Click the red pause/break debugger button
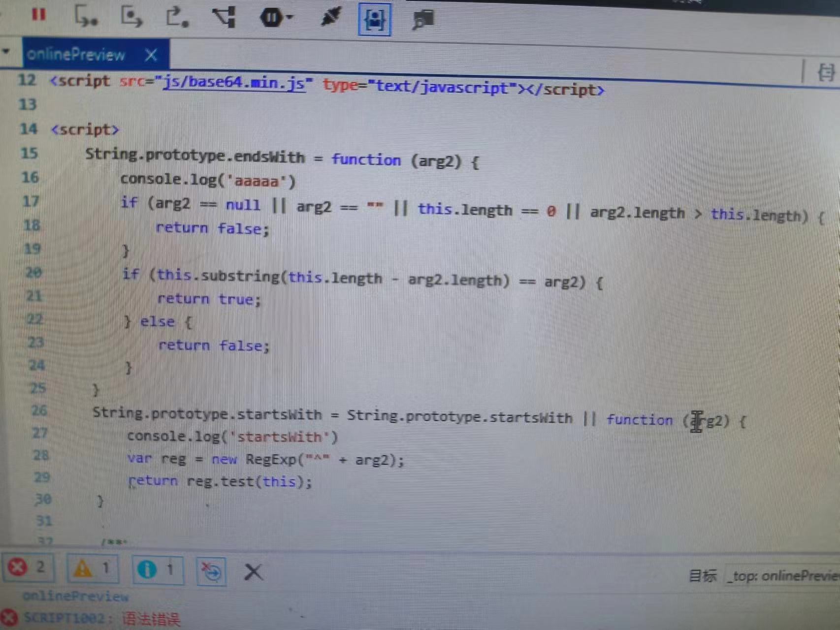 point(38,14)
